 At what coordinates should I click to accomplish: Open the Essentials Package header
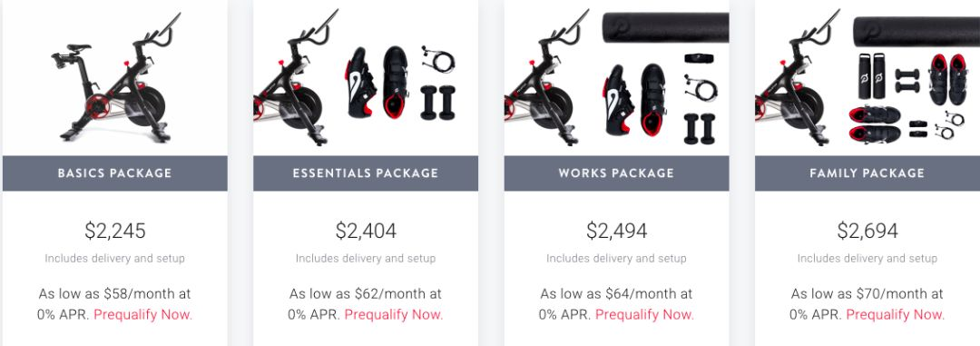point(366,173)
